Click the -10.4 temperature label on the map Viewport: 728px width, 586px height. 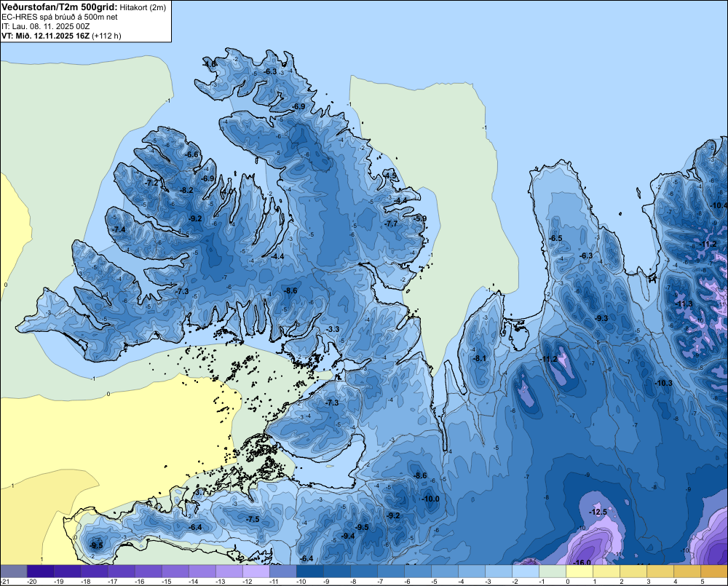pos(720,205)
